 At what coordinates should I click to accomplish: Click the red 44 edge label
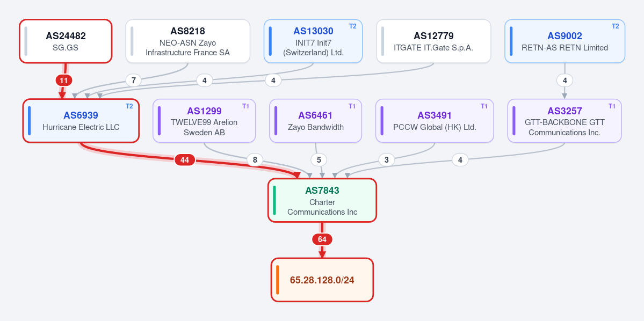185,159
